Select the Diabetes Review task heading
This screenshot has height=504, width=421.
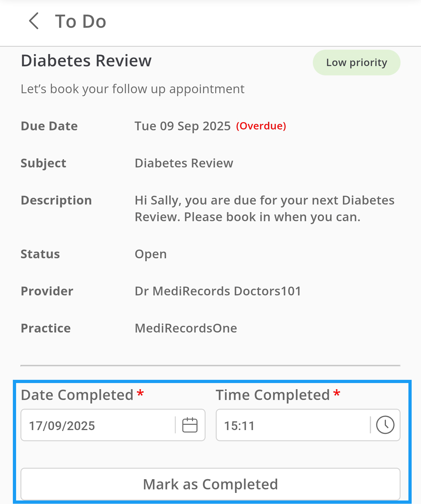point(86,61)
